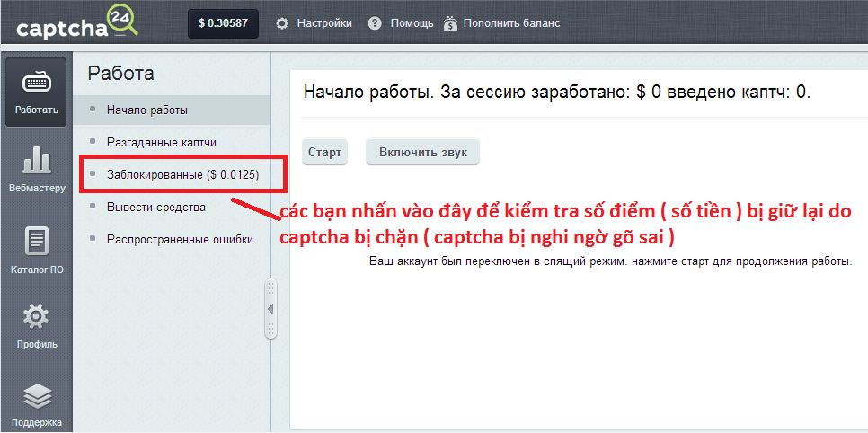Click the Настройки gear icon
868x433 pixels.
click(282, 24)
